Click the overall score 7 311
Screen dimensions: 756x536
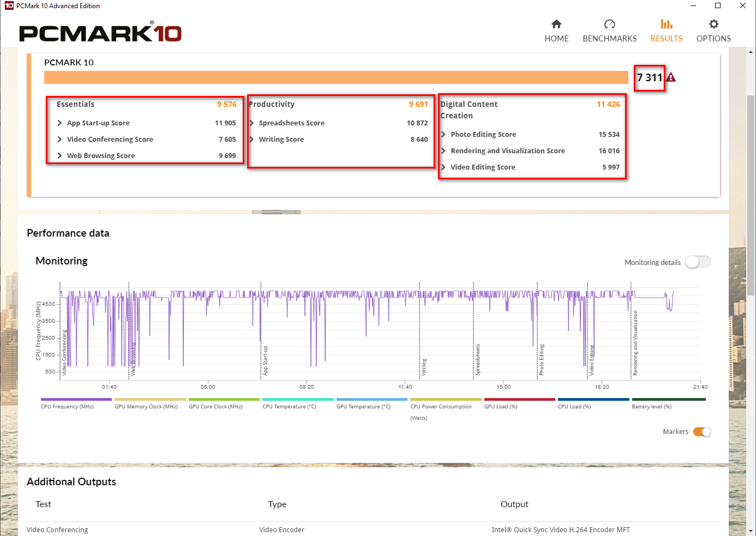coord(650,78)
